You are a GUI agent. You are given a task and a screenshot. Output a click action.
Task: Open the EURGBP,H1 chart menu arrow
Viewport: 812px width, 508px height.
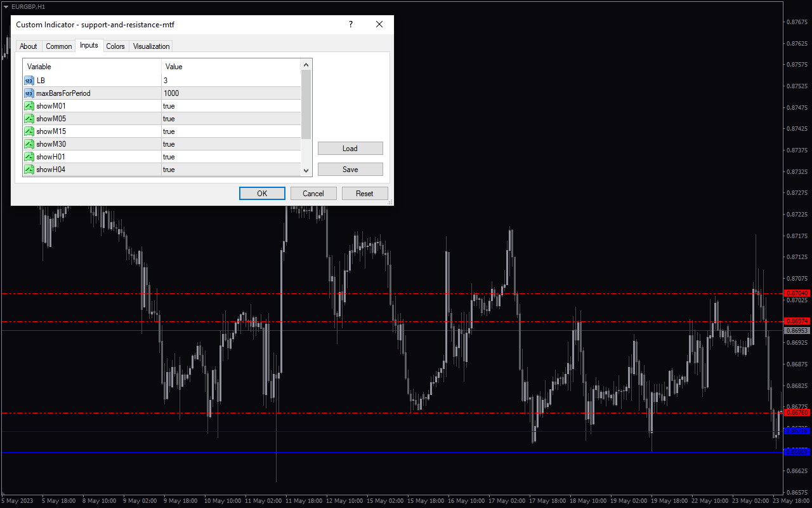tap(6, 6)
